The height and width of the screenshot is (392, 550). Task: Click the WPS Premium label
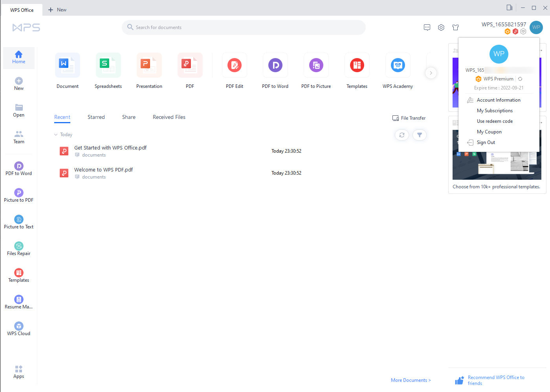(498, 79)
